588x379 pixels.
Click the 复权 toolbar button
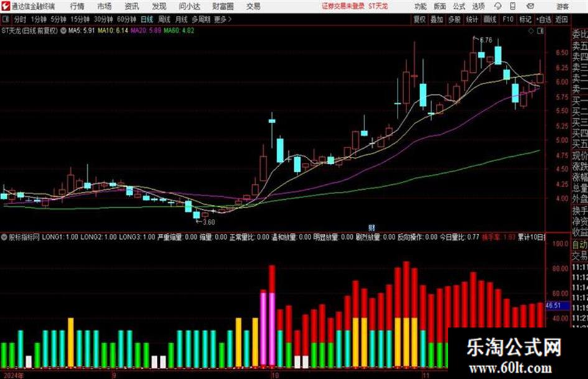pyautogui.click(x=419, y=19)
